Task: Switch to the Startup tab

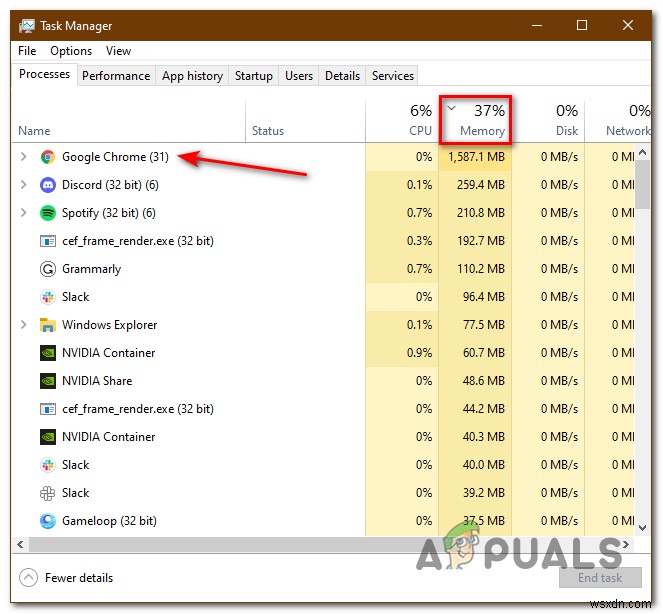Action: tap(254, 76)
